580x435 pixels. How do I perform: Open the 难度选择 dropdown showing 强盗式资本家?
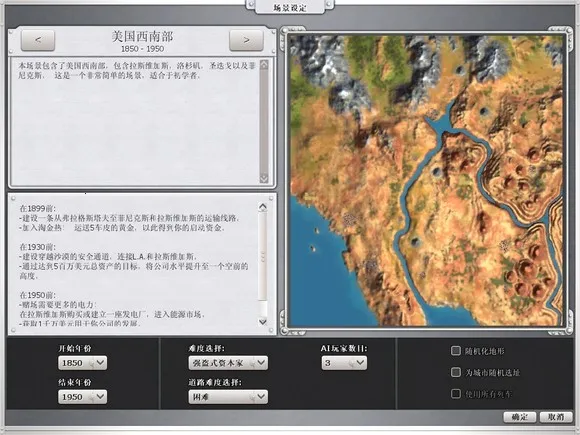[228, 363]
